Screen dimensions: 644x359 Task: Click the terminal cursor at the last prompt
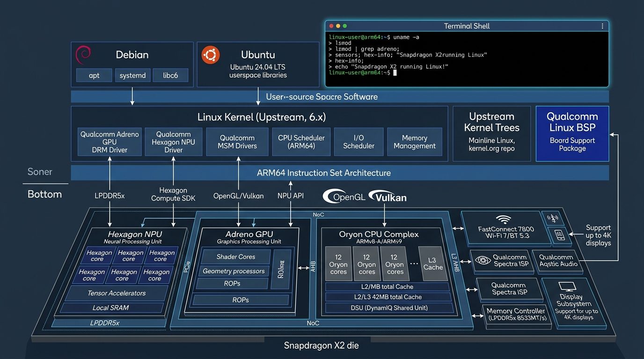395,73
